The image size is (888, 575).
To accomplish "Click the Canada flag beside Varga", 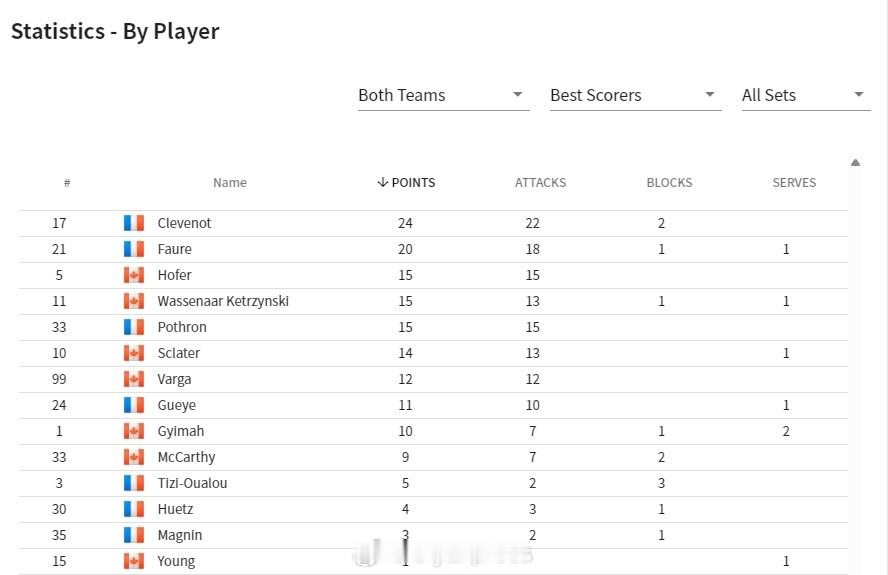I will point(134,379).
